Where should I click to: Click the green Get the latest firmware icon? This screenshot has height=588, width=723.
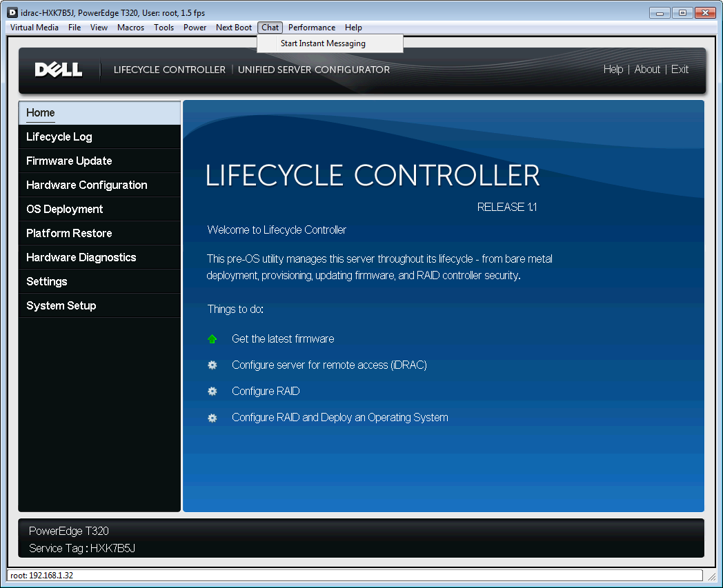point(212,338)
